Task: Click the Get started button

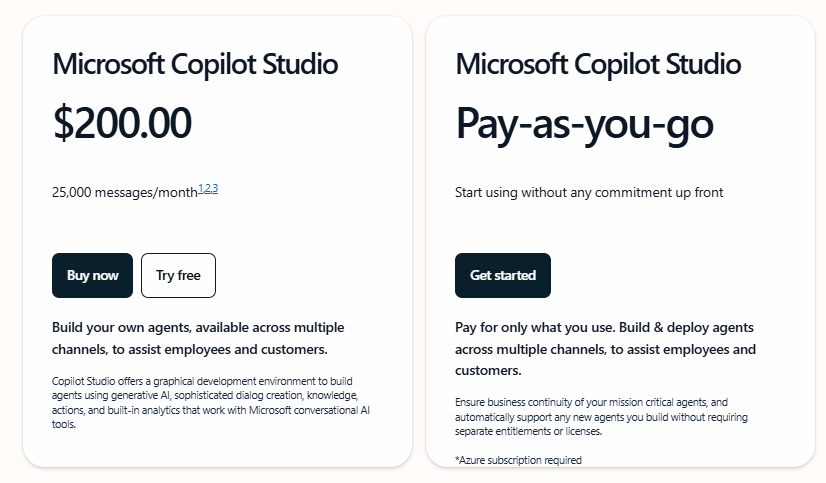Action: click(503, 275)
